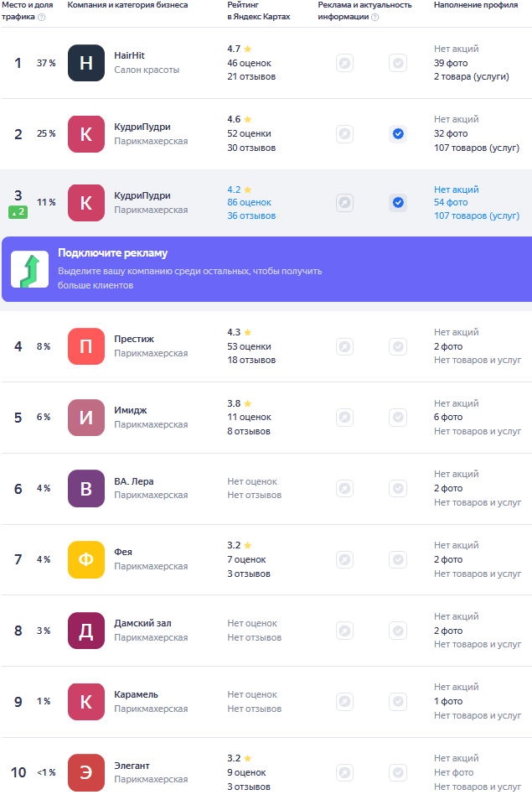Click the verified checkmark in HairHit row

tap(398, 63)
